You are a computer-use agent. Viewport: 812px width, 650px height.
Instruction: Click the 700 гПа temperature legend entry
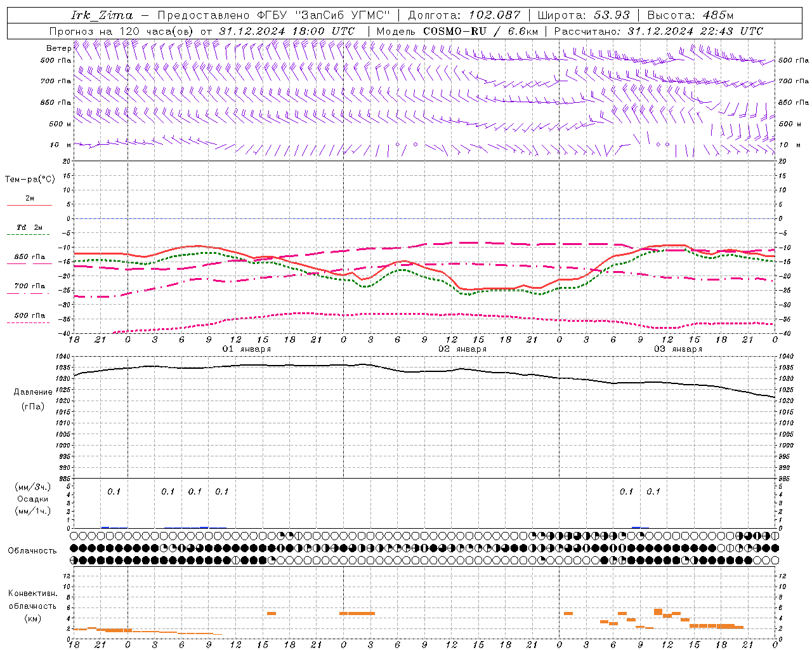[x=30, y=286]
